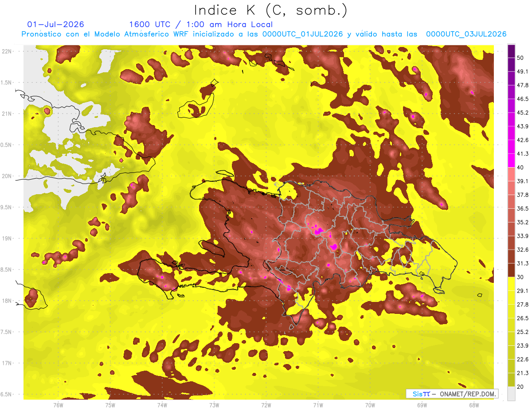Image resolution: width=532 pixels, height=411 pixels.
Task: Click the 'Indice K (C, somb.)' title
Action: pos(271,10)
